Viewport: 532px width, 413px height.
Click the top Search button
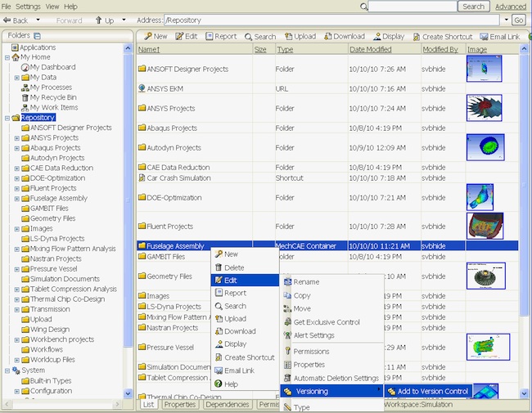(x=474, y=7)
